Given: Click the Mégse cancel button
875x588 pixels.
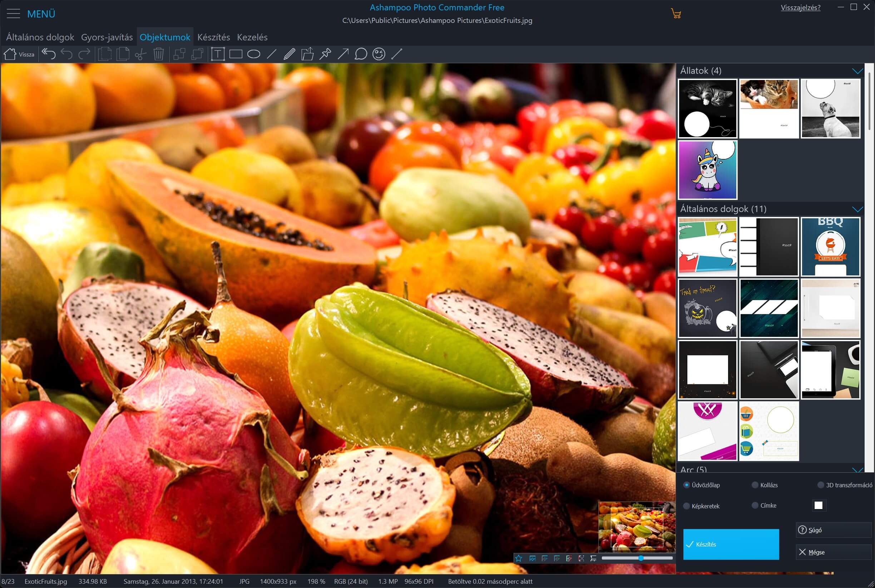Looking at the screenshot, I should coord(833,552).
